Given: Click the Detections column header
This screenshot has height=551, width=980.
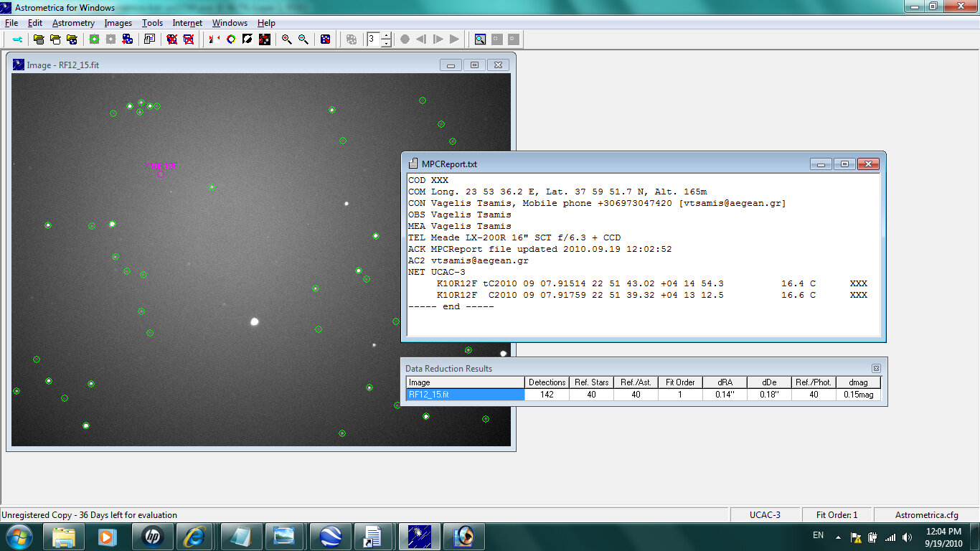Looking at the screenshot, I should point(547,382).
